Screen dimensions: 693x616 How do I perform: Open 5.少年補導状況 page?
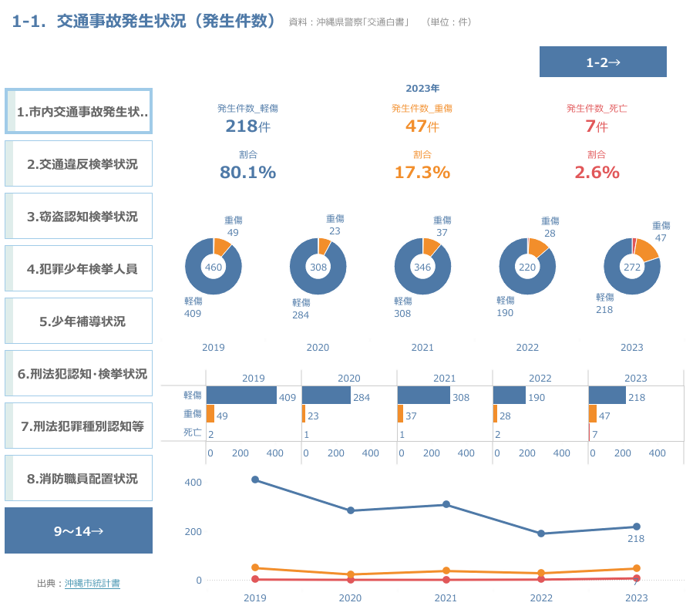coord(79,321)
